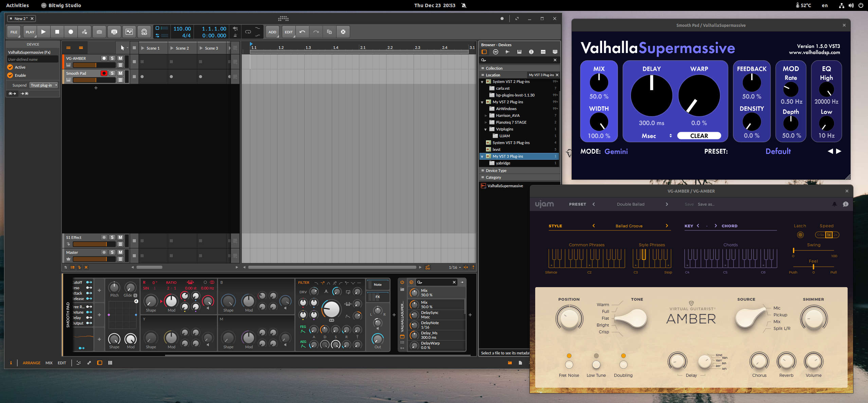Click the global Record button in transport

pos(71,32)
